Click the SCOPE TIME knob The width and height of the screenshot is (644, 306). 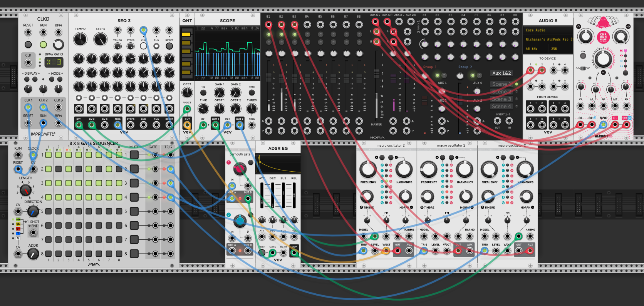point(203,109)
